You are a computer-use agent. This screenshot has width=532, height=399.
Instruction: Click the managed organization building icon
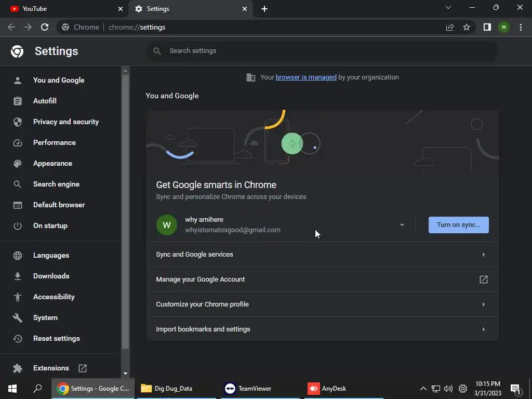(251, 77)
